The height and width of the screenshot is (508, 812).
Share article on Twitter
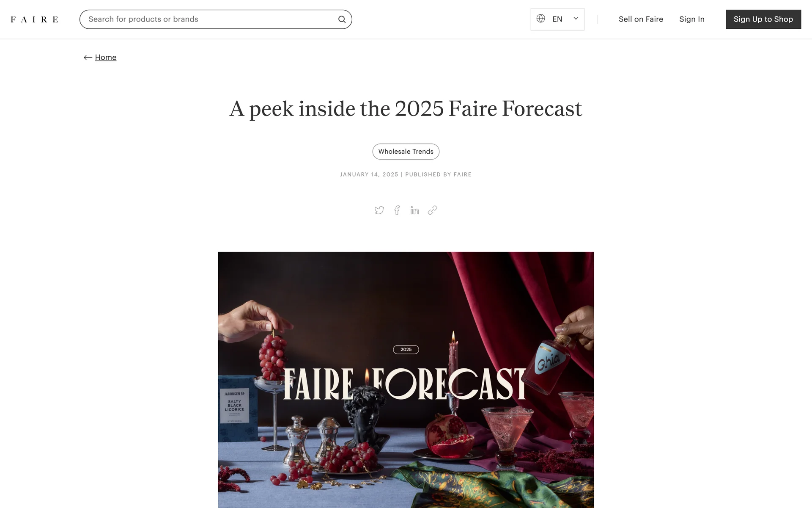pyautogui.click(x=379, y=210)
